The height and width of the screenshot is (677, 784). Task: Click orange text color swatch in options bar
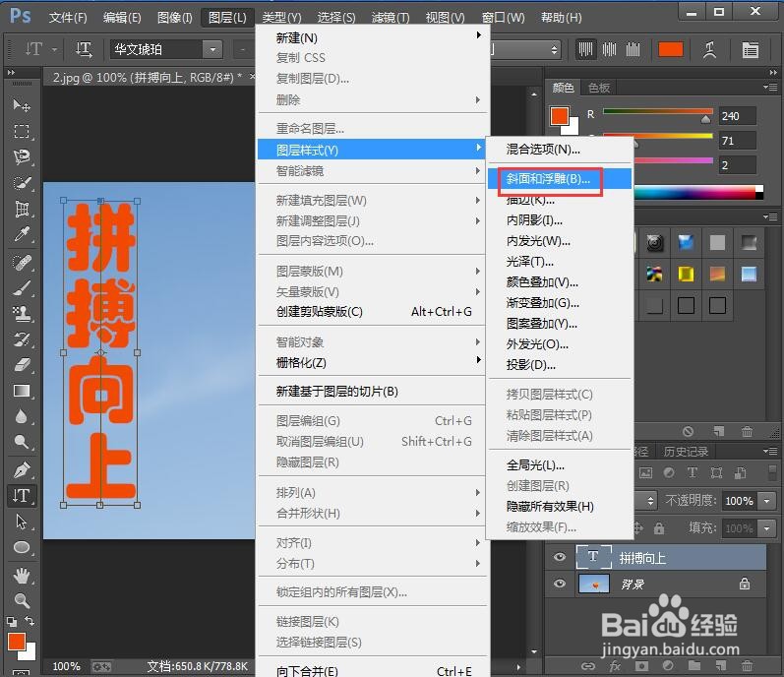[671, 49]
